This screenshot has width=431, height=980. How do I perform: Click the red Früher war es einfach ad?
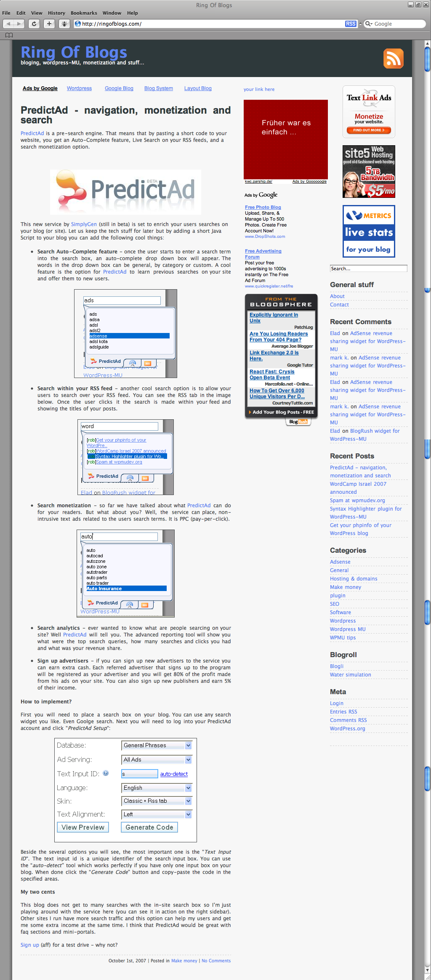286,139
